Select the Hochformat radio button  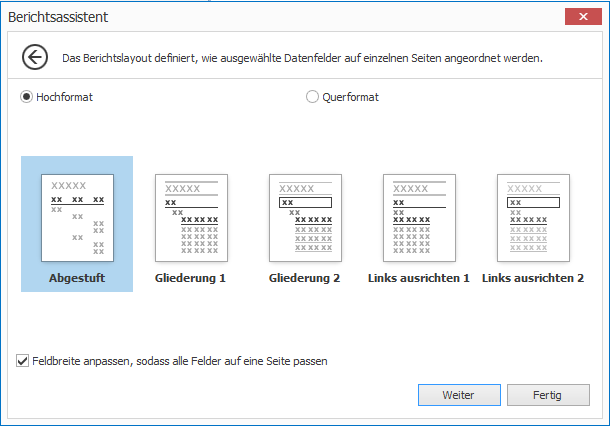pyautogui.click(x=26, y=97)
